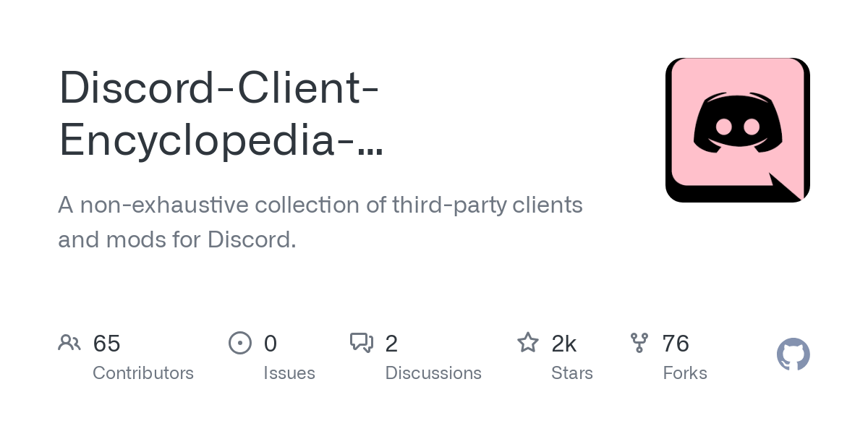Screen dimensions: 868x434
Task: Select the 65 contributors count
Action: point(107,344)
